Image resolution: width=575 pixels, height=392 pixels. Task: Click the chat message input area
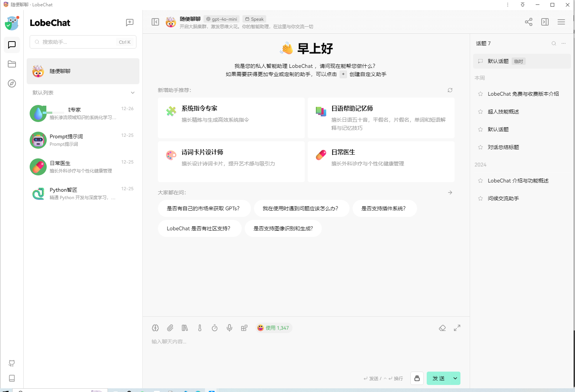coord(306,352)
